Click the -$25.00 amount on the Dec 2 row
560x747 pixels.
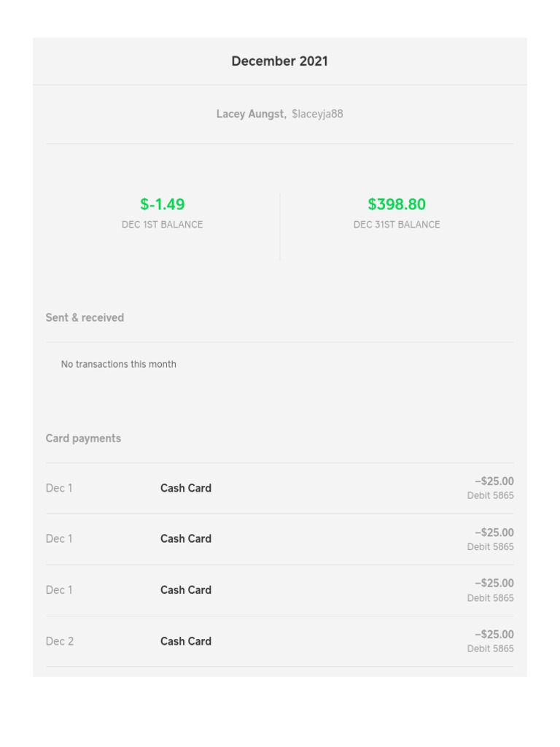tap(494, 634)
